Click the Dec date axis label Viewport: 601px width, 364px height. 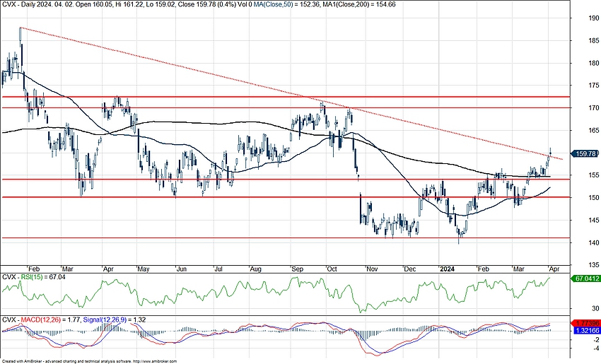tap(409, 269)
